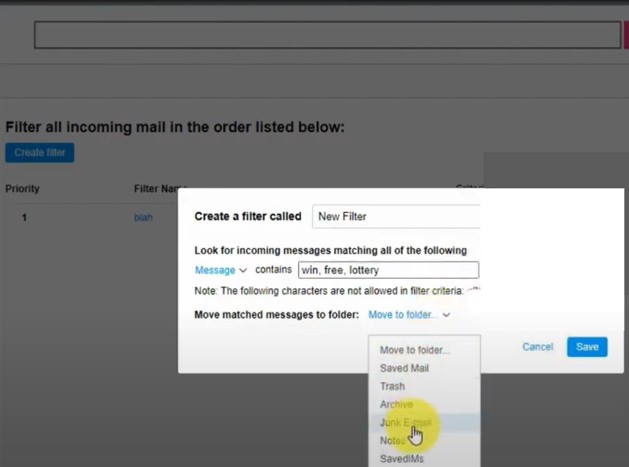Choose 'Move to folder...' option in list

click(415, 350)
